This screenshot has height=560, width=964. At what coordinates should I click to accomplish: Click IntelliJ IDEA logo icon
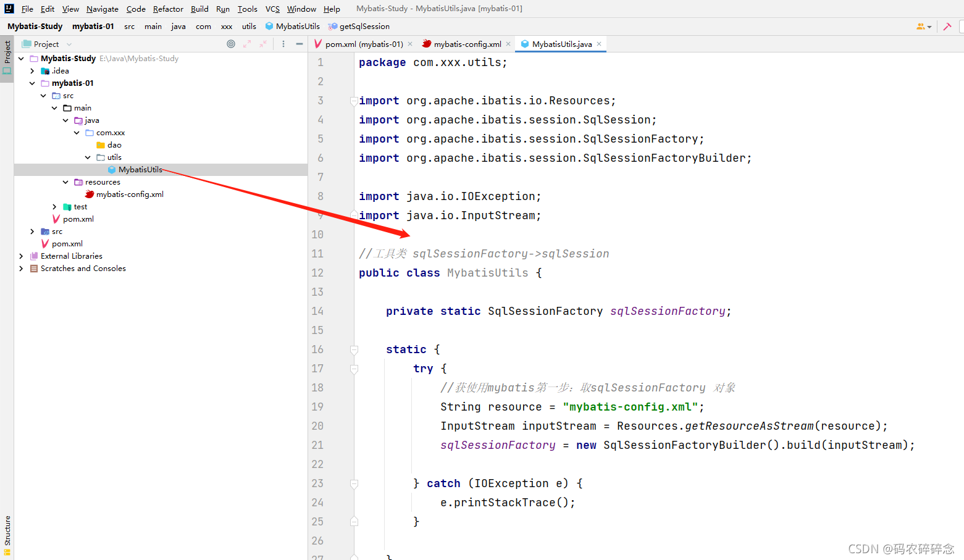coord(9,9)
